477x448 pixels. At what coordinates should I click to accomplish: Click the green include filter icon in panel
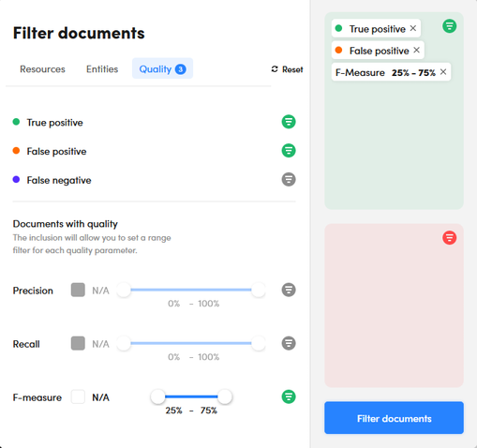pos(450,26)
